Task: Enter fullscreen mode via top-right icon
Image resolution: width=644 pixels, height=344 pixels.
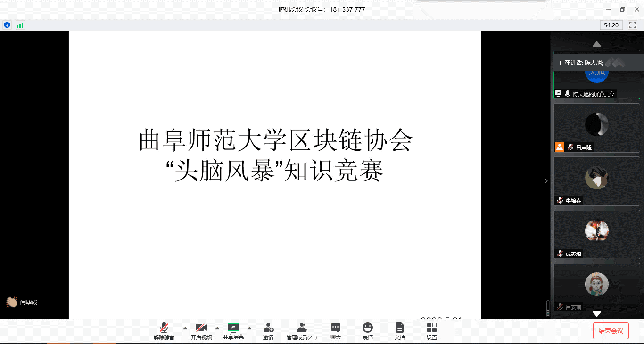Action: tap(633, 25)
